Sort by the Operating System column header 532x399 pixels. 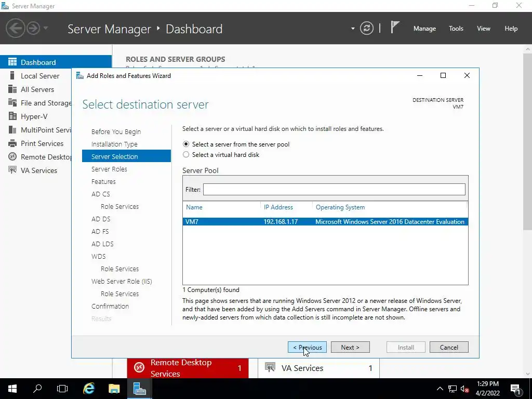tap(340, 207)
